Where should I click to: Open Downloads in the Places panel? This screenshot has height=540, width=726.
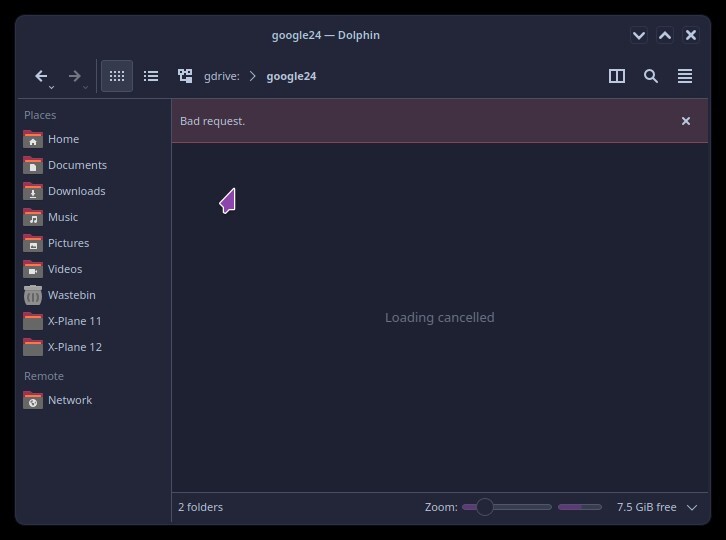pos(76,191)
